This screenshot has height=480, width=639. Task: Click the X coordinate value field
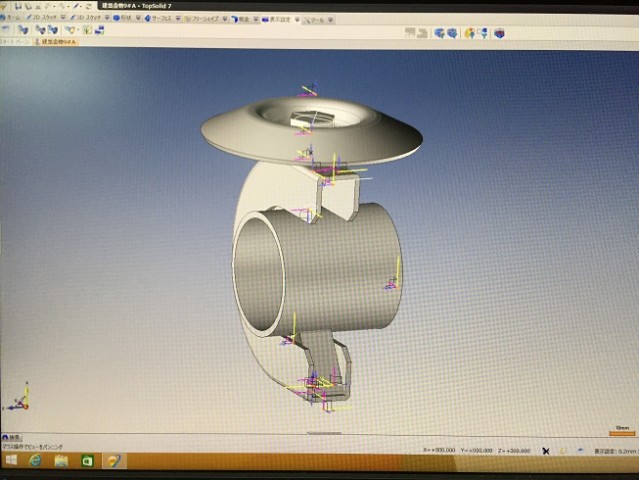pyautogui.click(x=439, y=450)
